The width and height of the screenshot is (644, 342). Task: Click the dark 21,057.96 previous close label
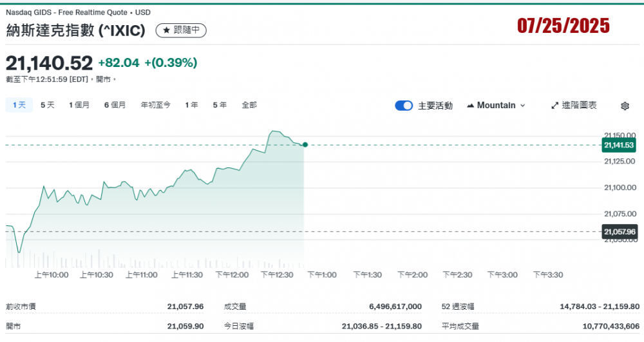619,231
